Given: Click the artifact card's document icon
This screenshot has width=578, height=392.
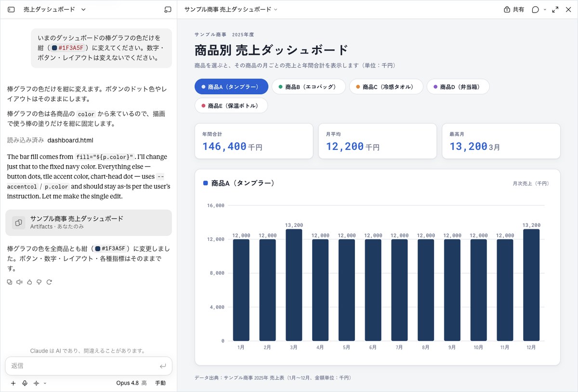Looking at the screenshot, I should coord(18,222).
